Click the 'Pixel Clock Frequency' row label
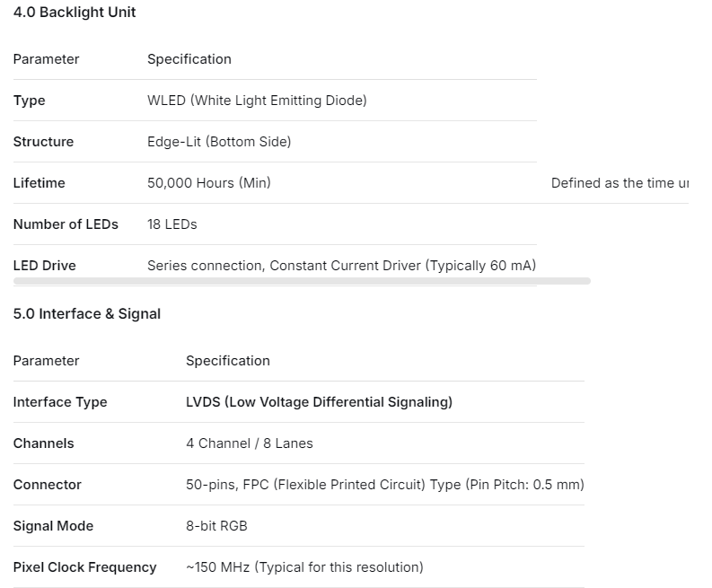 (84, 567)
